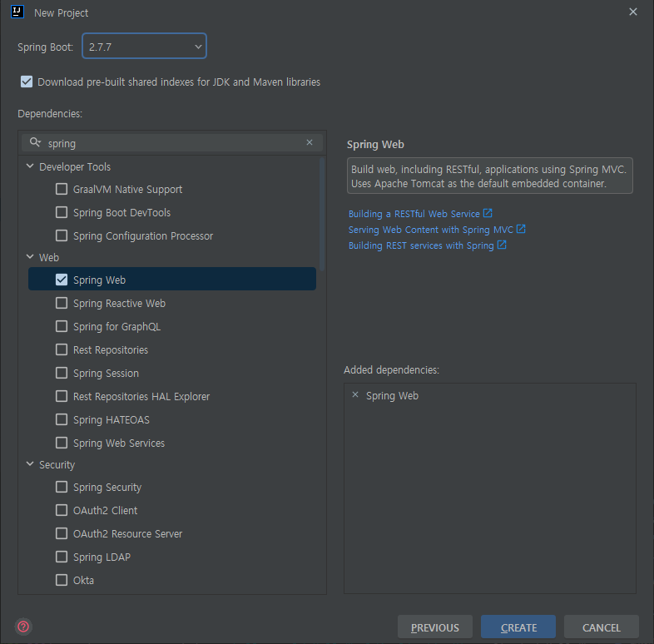The image size is (654, 644).
Task: Enable Spring LDAP
Action: (x=62, y=557)
